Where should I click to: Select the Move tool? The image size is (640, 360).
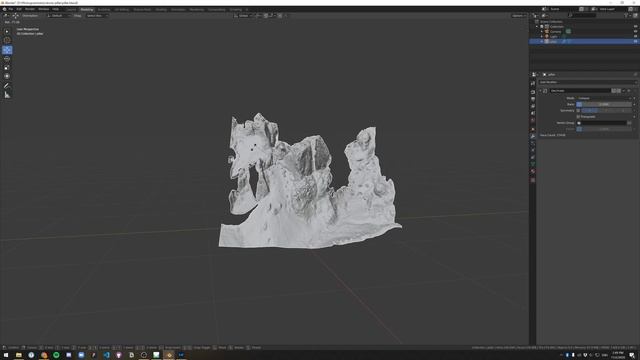point(7,50)
